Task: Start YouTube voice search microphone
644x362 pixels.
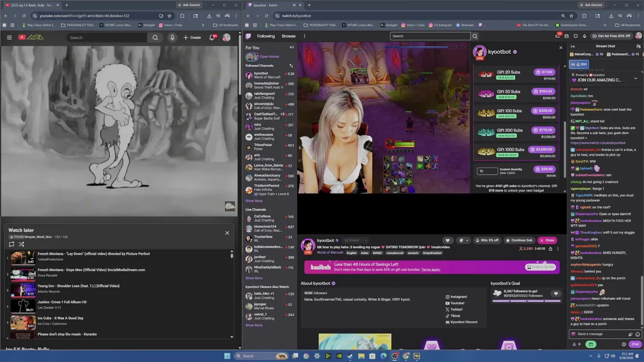Action: click(x=172, y=37)
